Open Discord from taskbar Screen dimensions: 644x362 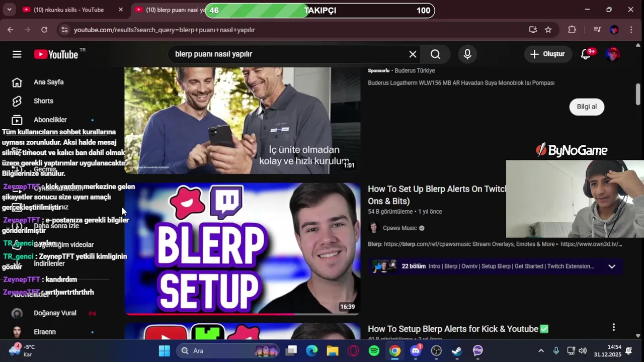pos(416,350)
